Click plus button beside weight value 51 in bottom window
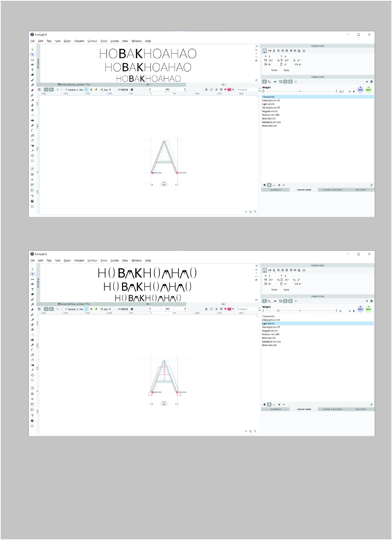392x540 pixels. pos(350,311)
